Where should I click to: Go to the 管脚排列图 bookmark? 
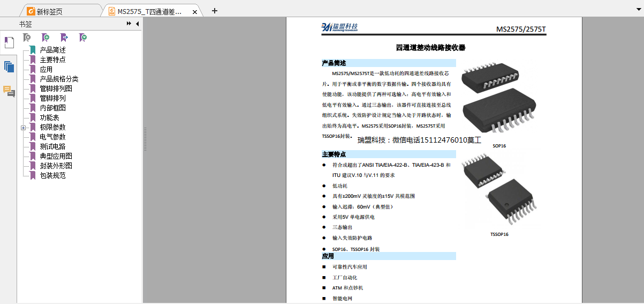coord(56,88)
